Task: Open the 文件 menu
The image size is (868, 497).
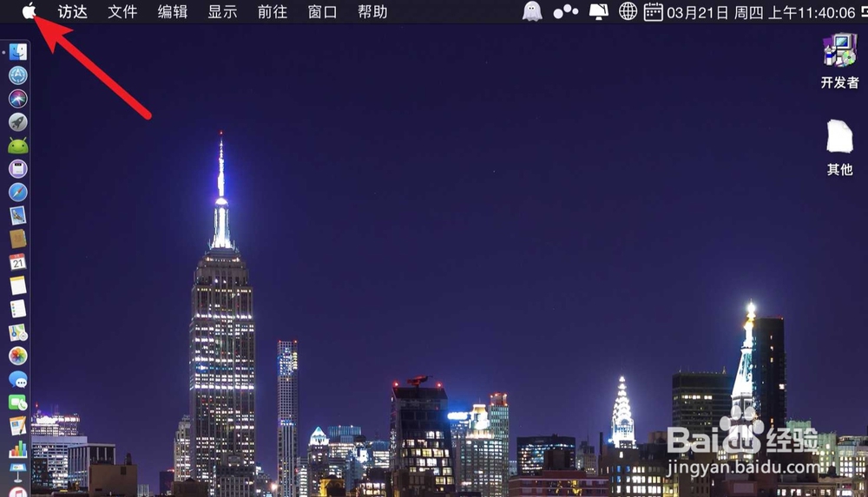Action: click(x=122, y=11)
